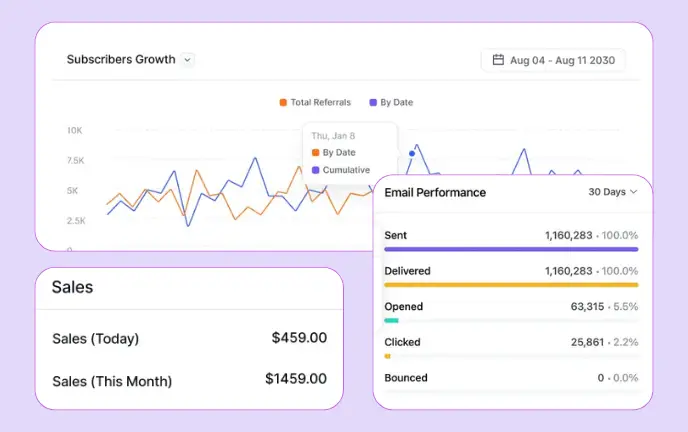Click the Sales card heading
The height and width of the screenshot is (432, 688).
[x=72, y=287]
